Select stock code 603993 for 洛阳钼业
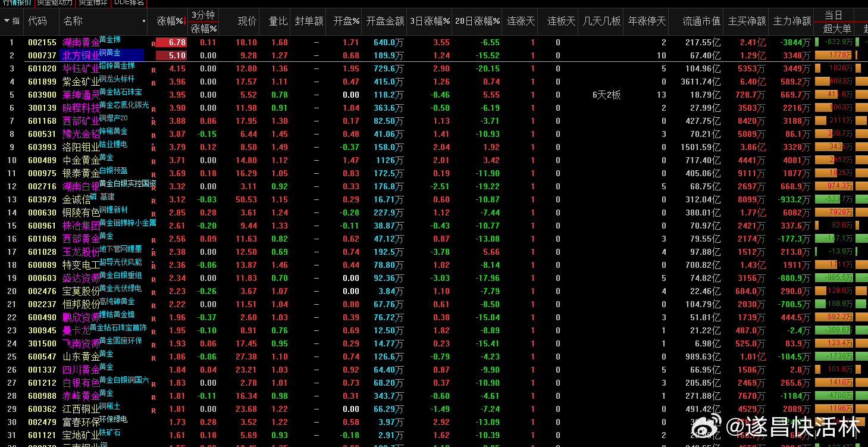Screen dimensions: 868x447 (x=42, y=147)
